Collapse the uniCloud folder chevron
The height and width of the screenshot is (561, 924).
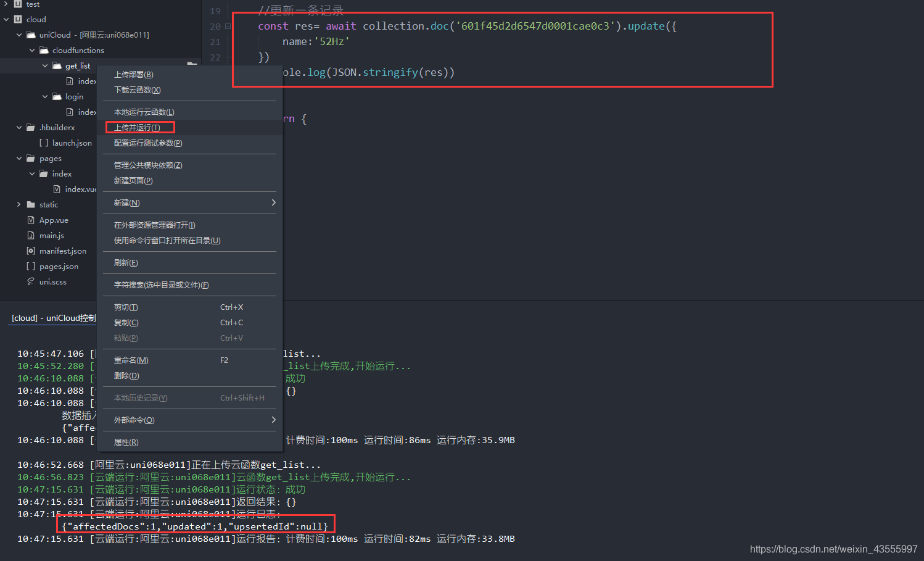point(19,35)
